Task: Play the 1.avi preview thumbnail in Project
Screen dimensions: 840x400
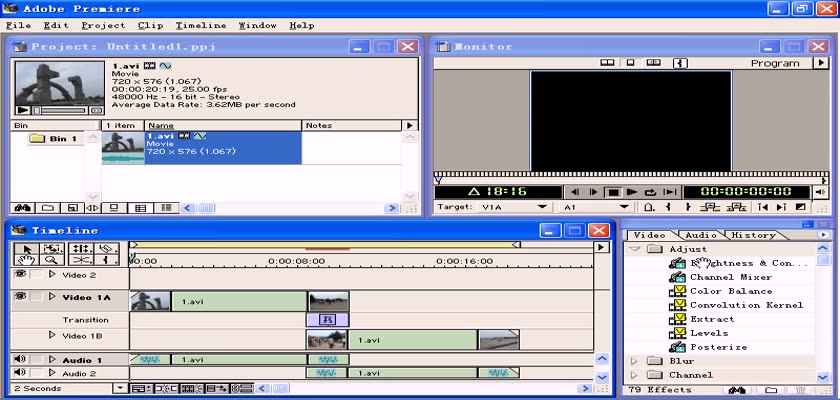Action: (x=22, y=110)
